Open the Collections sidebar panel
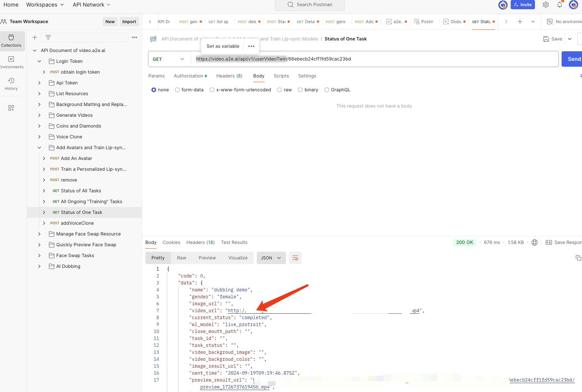582x392 pixels. pos(11,40)
